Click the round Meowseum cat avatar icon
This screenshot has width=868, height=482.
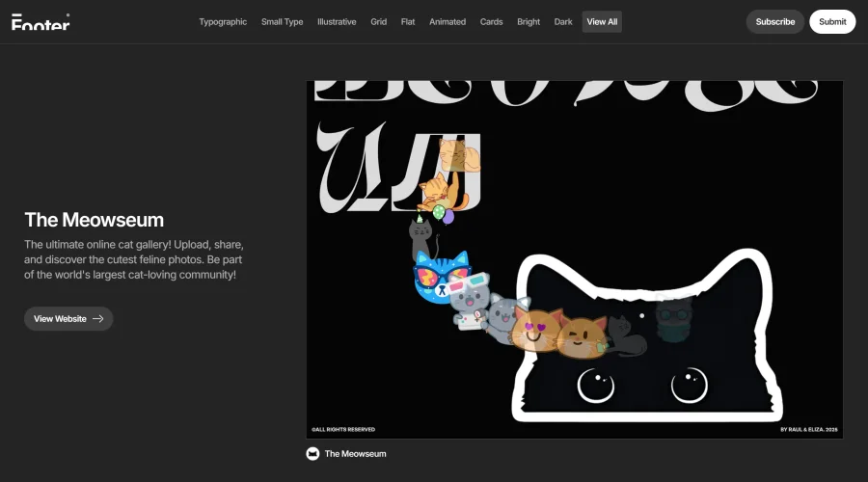click(312, 454)
